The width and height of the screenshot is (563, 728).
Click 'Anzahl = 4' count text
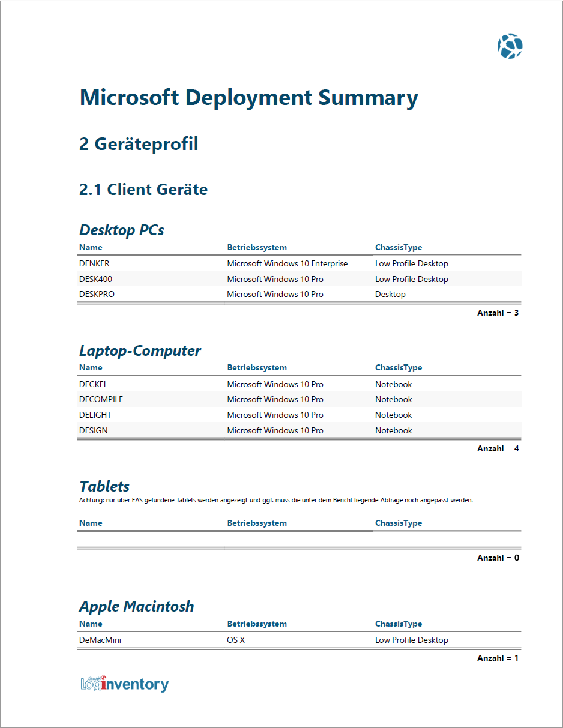tap(498, 448)
